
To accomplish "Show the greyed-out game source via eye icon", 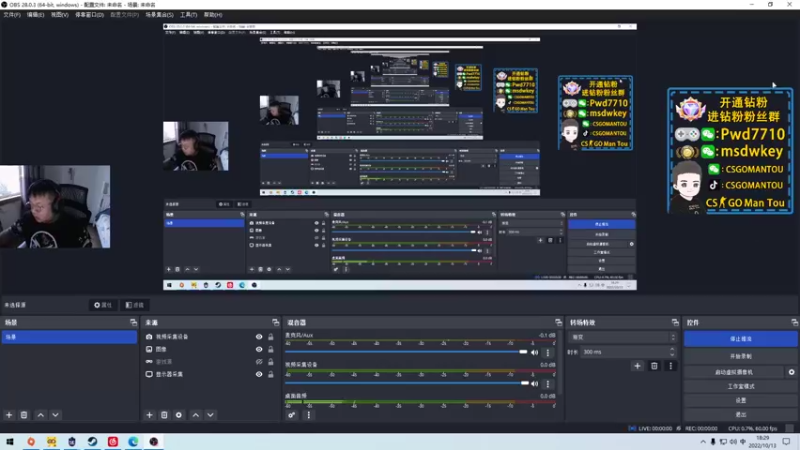I will coord(259,362).
